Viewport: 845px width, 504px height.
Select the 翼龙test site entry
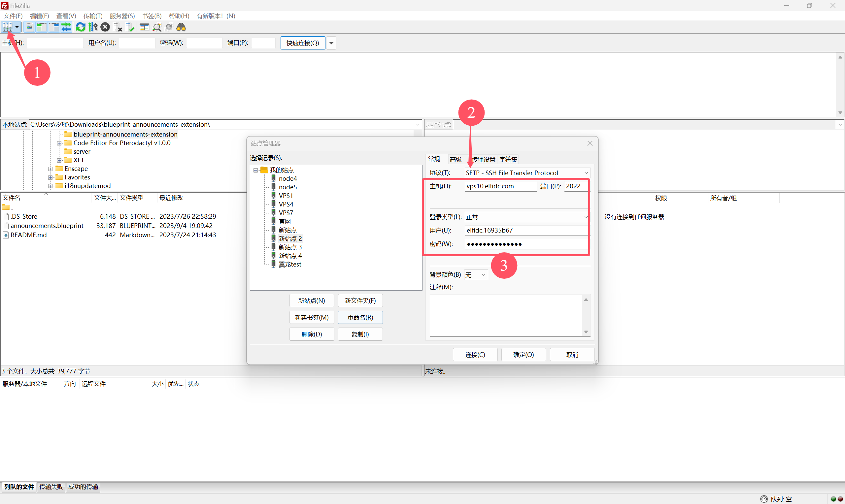click(290, 264)
